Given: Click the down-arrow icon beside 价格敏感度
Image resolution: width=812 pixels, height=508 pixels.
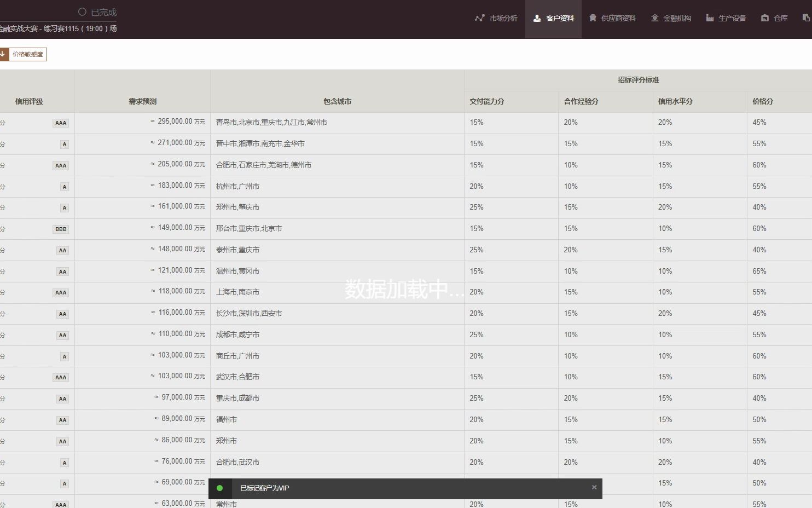Looking at the screenshot, I should coord(3,54).
